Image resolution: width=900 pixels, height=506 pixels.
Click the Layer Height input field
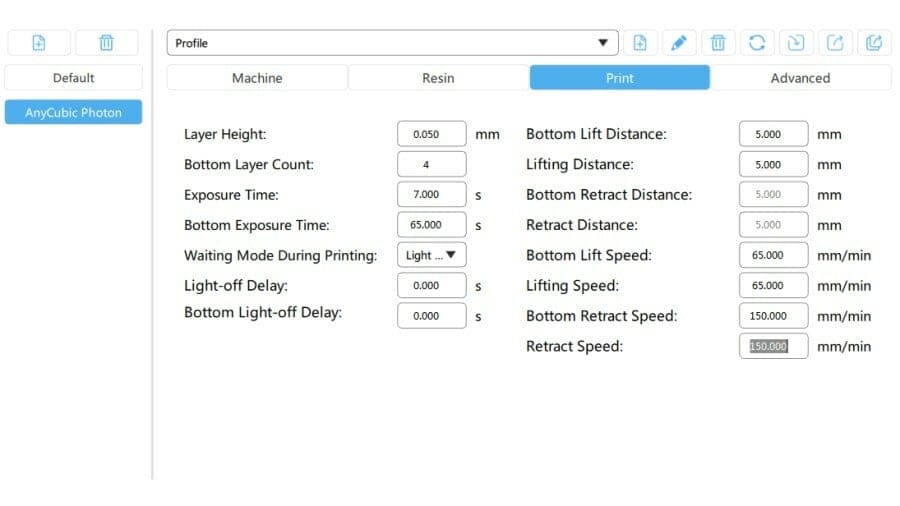431,134
